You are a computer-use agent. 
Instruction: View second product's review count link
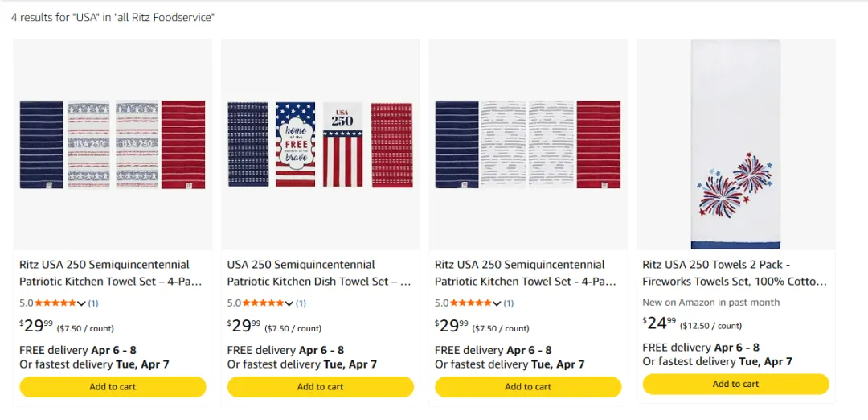click(301, 303)
